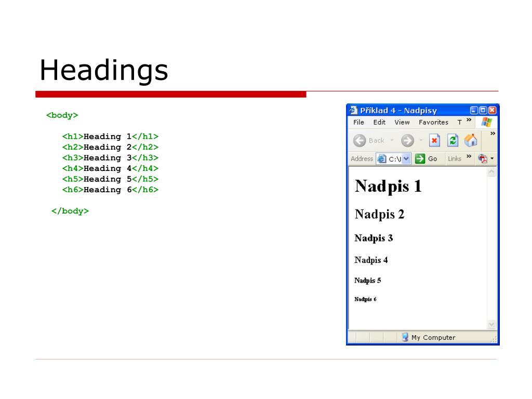
Task: Click the Links toolbar label
Action: 454,158
